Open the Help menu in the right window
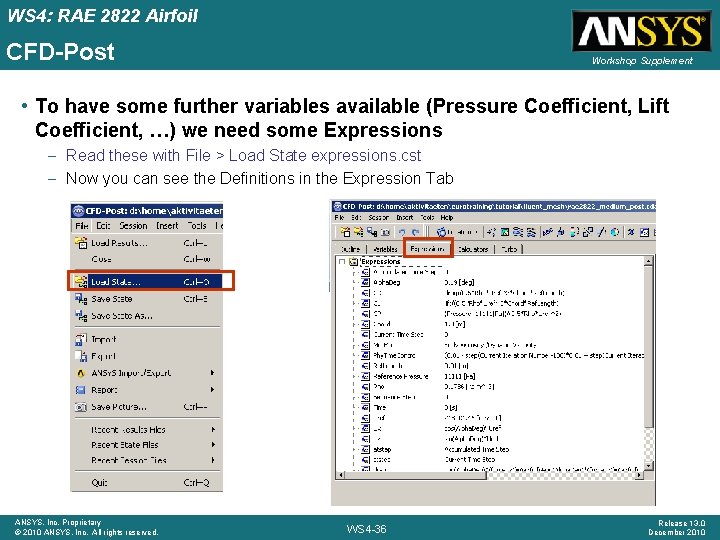The height and width of the screenshot is (540, 720). [447, 218]
